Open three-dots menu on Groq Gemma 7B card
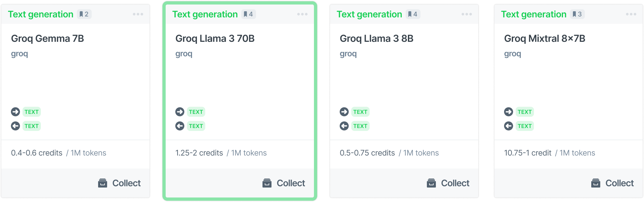This screenshot has height=202, width=644. [138, 14]
